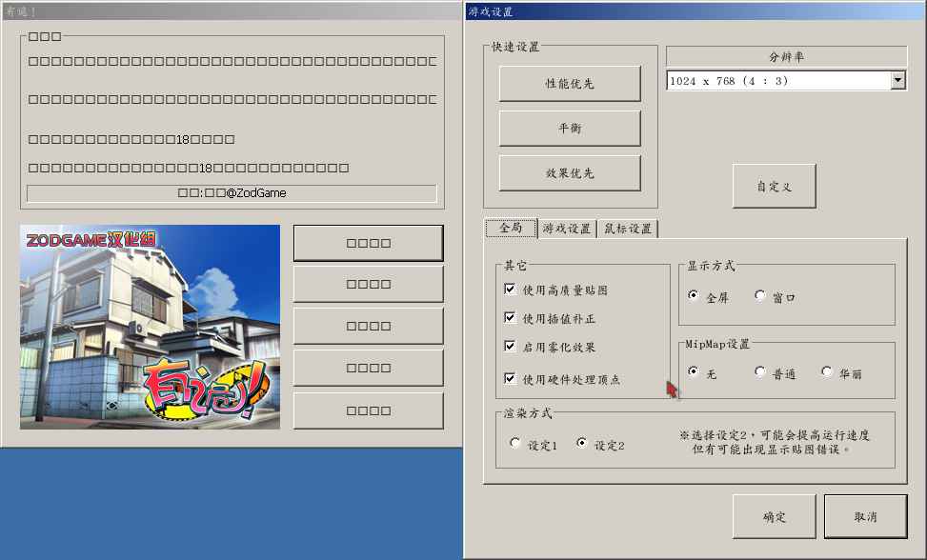Select the 窗口 display mode radio button
Image resolution: width=927 pixels, height=560 pixels.
pos(760,295)
